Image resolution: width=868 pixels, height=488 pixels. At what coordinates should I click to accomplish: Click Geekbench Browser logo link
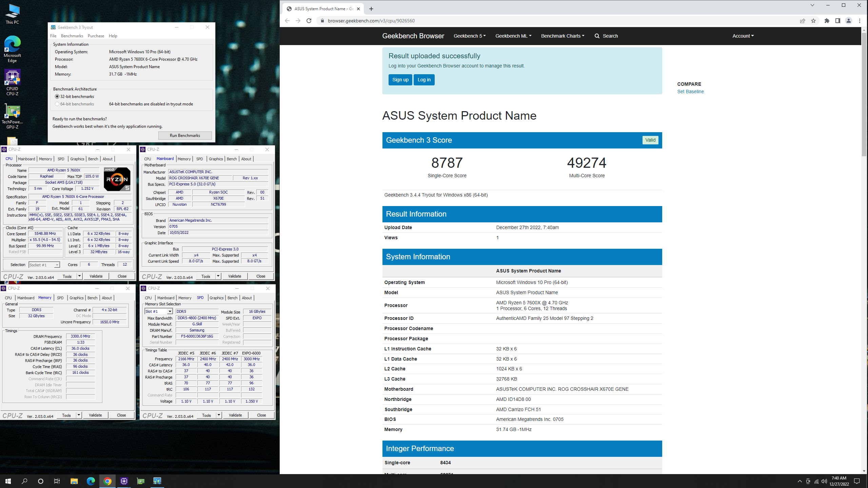(413, 36)
